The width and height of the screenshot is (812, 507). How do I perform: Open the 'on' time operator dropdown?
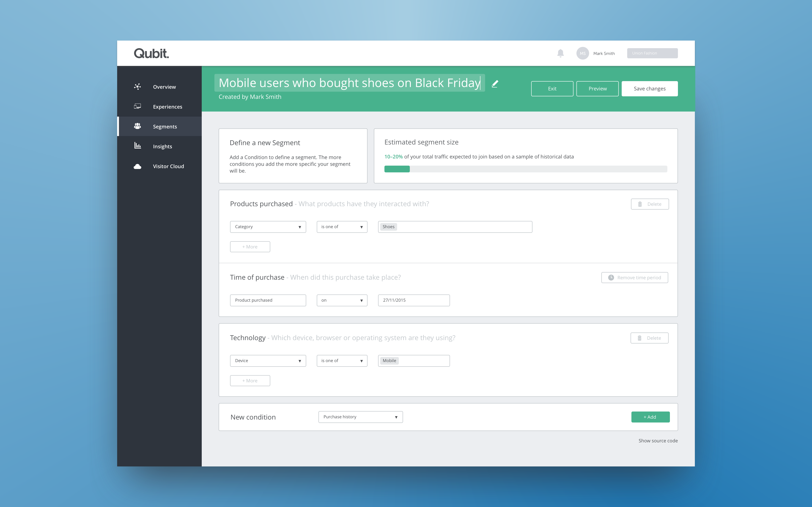pyautogui.click(x=342, y=300)
